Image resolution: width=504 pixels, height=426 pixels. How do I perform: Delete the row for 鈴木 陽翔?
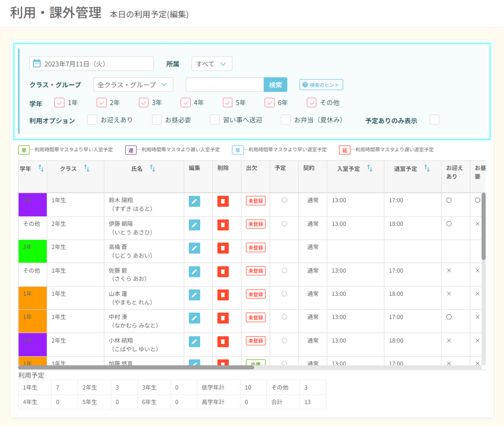pos(223,201)
